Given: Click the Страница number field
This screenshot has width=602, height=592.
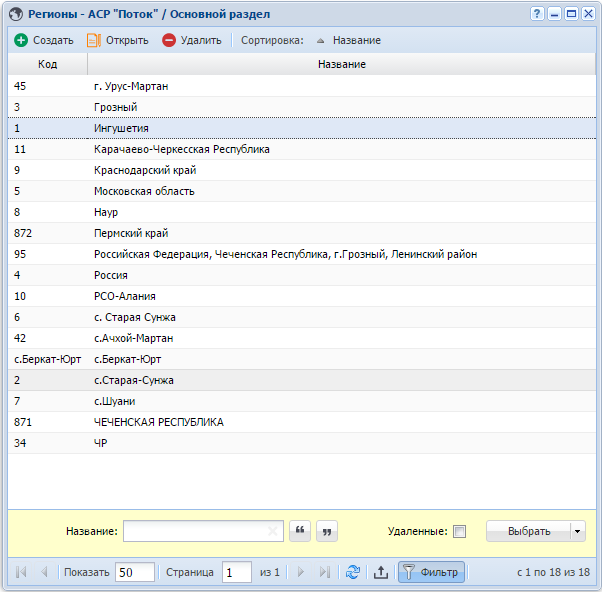Looking at the screenshot, I should click(236, 572).
